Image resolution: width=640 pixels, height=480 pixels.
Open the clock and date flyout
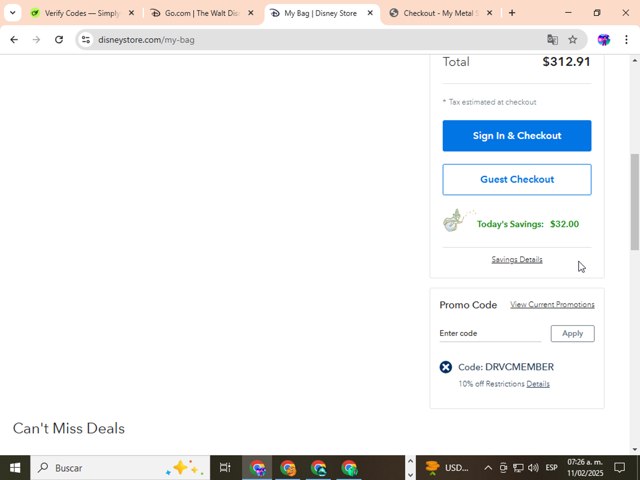point(585,468)
